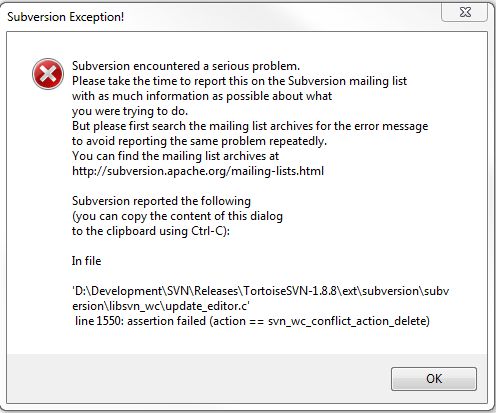Click the 'Subversion reported the following' line

(x=161, y=201)
